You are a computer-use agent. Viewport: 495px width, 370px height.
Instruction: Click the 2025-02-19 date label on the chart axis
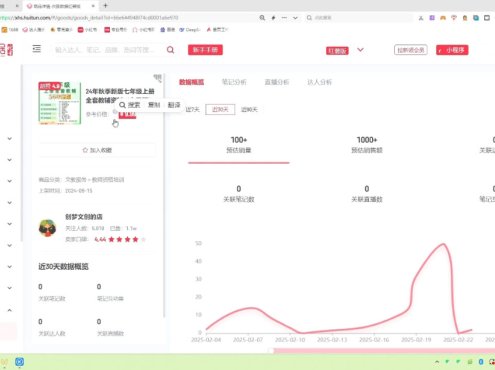tap(416, 340)
